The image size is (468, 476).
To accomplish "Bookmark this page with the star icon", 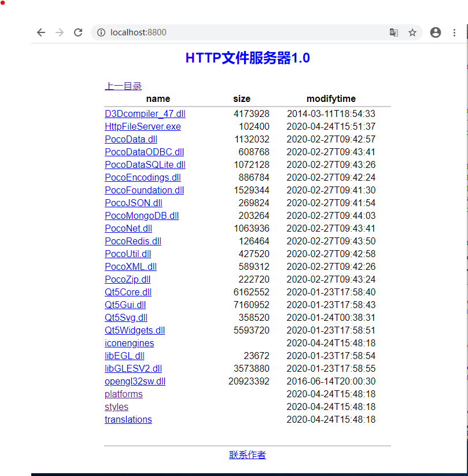I will tap(412, 32).
